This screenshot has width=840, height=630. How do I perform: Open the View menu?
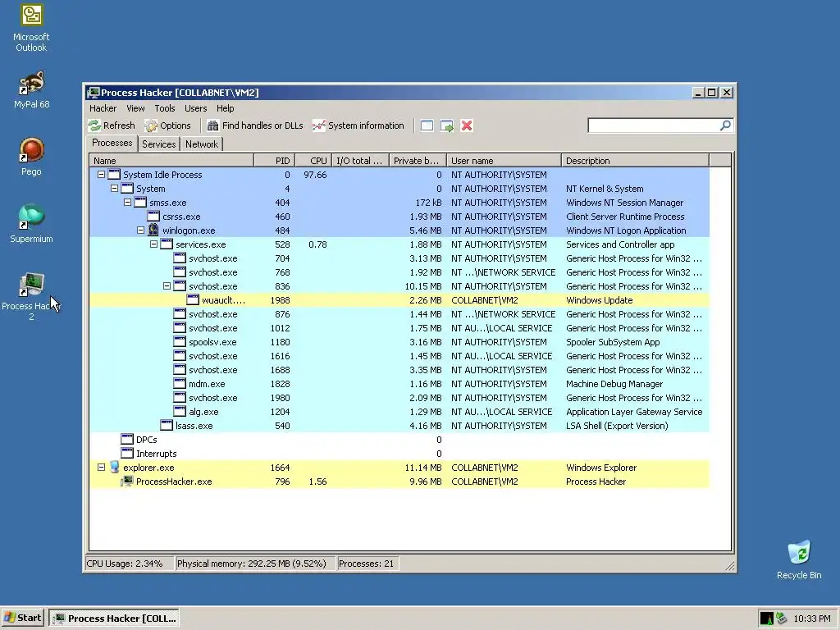(135, 108)
